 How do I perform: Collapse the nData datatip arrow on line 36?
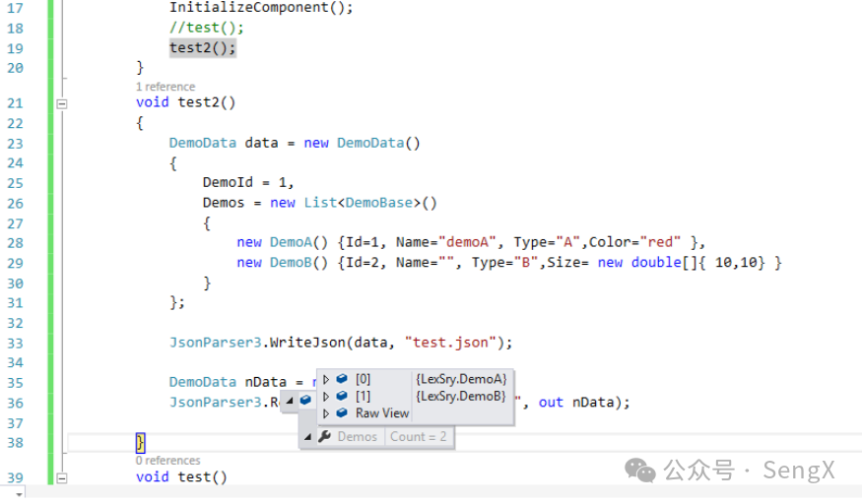pyautogui.click(x=289, y=401)
